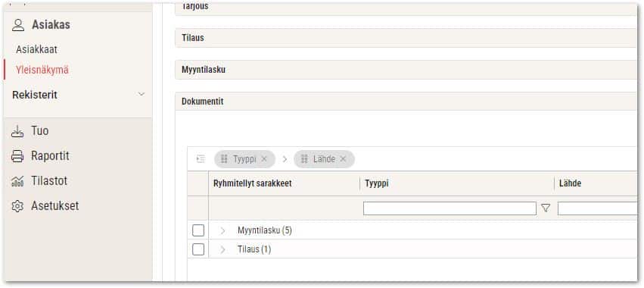Open Raportit via the printer icon

17,156
